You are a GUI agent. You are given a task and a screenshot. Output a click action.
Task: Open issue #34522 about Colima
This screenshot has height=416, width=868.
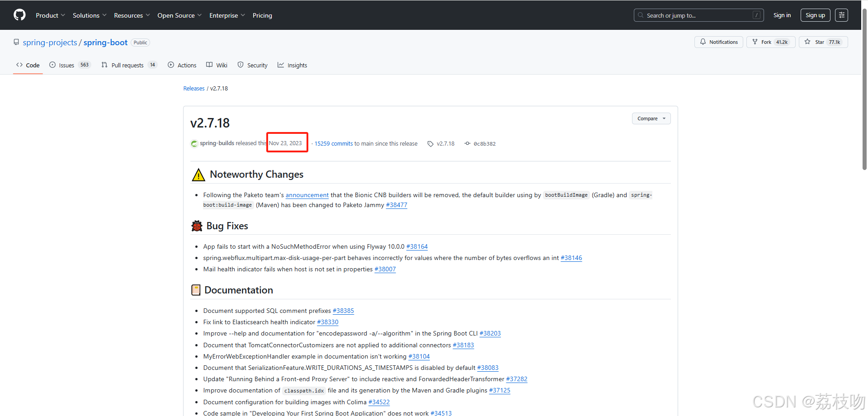point(379,402)
